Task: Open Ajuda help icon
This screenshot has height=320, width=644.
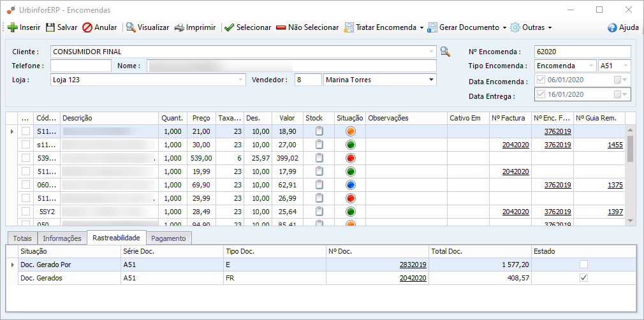Action: 612,27
